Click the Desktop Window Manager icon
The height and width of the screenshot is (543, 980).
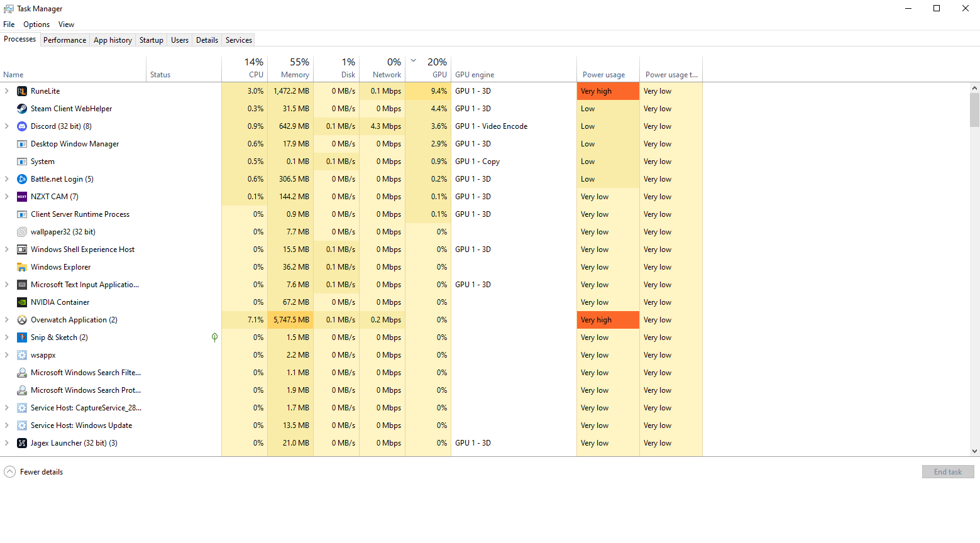(22, 144)
